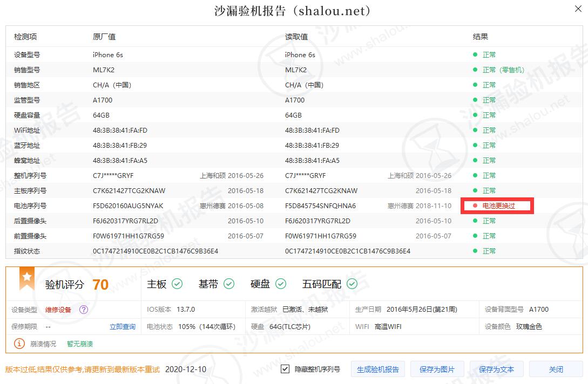Click the 基带 green checkmark icon
The height and width of the screenshot is (384, 588).
[x=229, y=284]
